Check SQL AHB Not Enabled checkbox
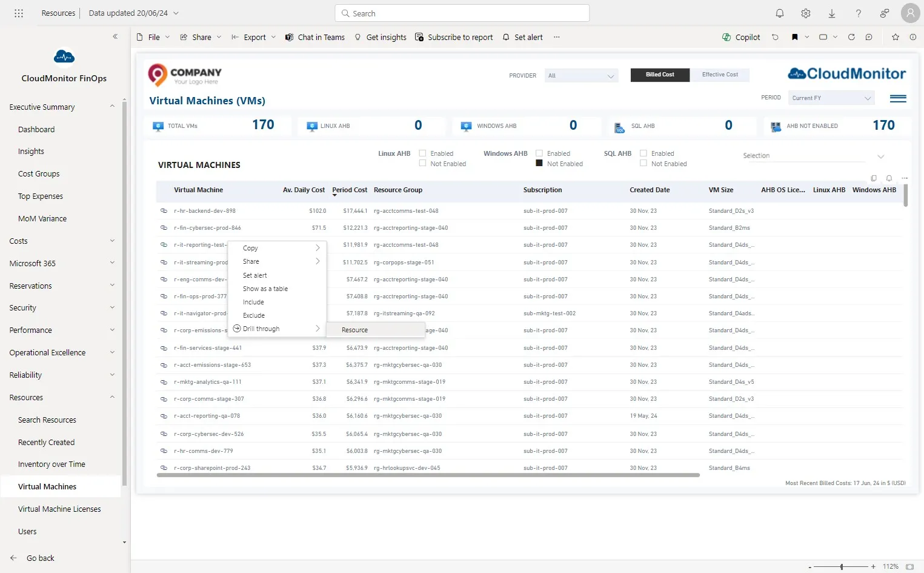The width and height of the screenshot is (924, 573). [643, 163]
